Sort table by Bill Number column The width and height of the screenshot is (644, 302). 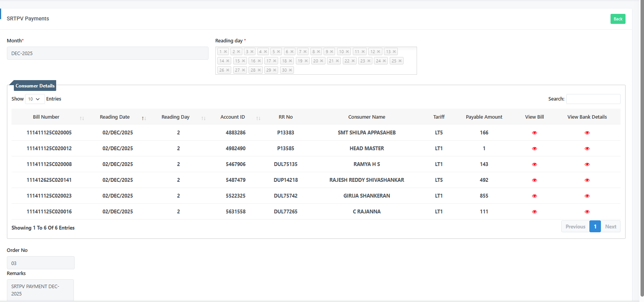pyautogui.click(x=46, y=117)
